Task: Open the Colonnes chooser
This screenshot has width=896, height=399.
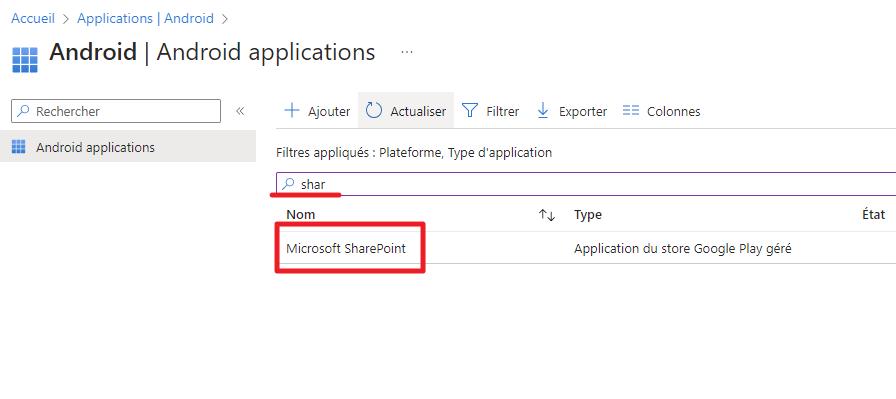Action: click(x=661, y=111)
